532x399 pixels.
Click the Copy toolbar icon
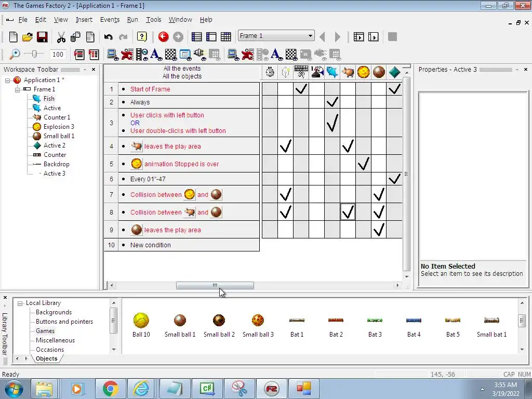(x=75, y=37)
